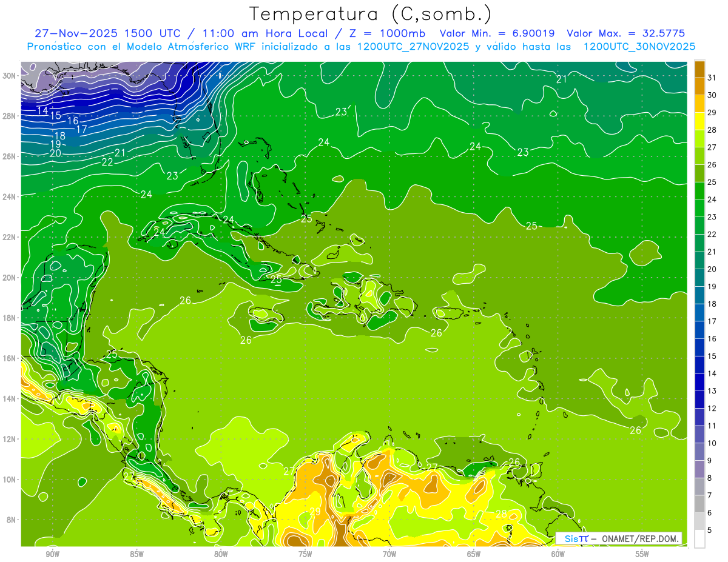Click the 24N latitude axis label
This screenshot has width=728, height=562.
point(9,196)
